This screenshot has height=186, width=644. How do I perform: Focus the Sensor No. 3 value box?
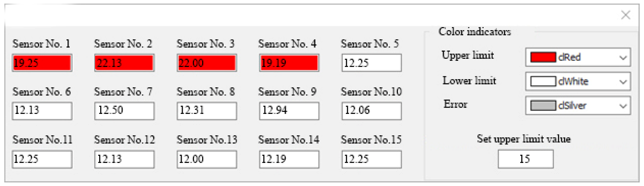207,63
